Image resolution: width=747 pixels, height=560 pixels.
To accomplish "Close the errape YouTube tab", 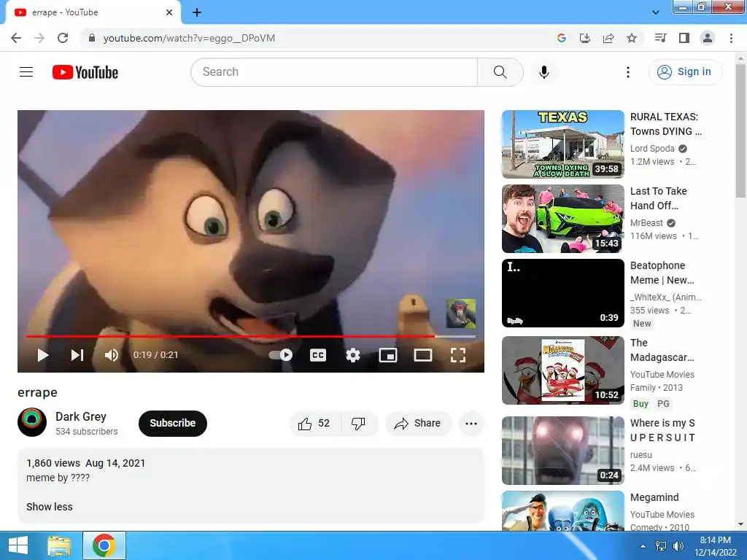I will [x=169, y=12].
